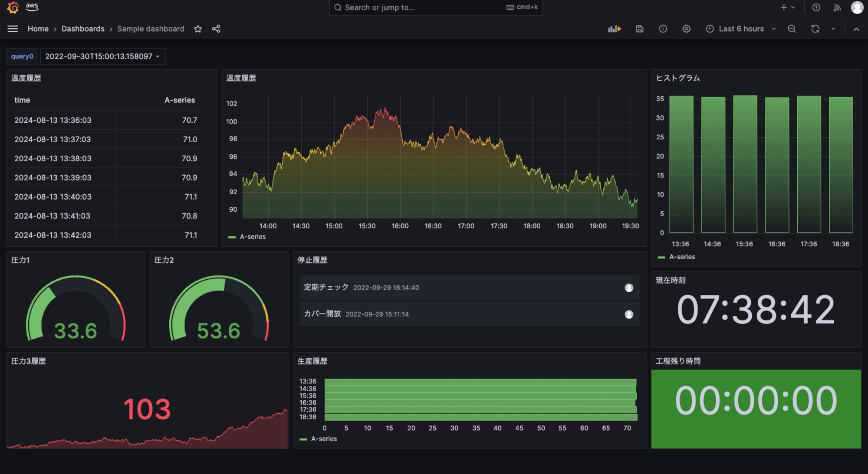The height and width of the screenshot is (474, 868).
Task: Open the Last 6 hours time picker
Action: pos(741,29)
